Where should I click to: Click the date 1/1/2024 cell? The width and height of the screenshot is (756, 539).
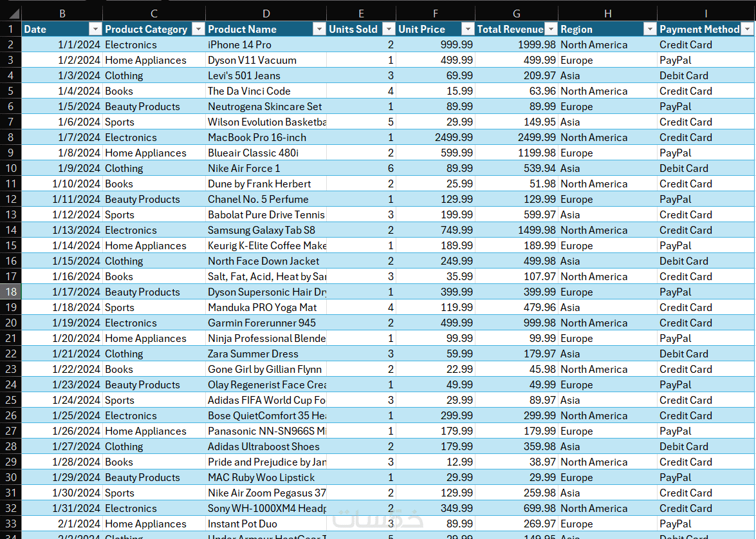point(62,45)
